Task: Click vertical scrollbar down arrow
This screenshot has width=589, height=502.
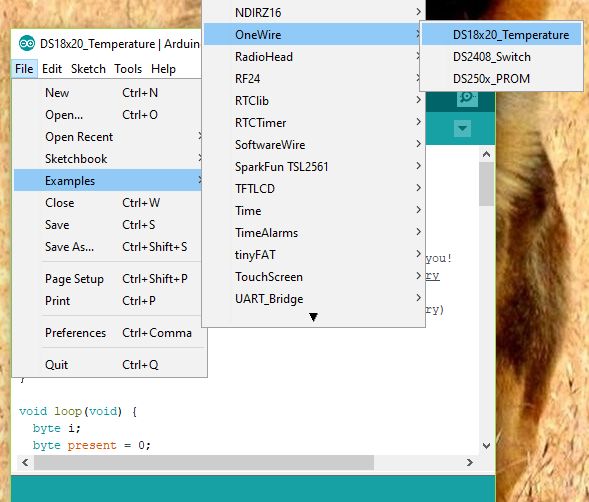Action: click(x=486, y=446)
